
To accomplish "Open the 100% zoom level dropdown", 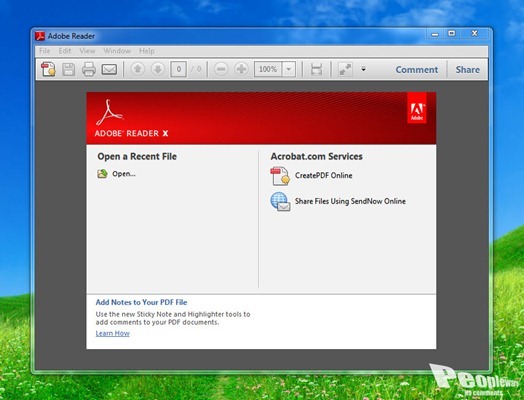I will (289, 69).
